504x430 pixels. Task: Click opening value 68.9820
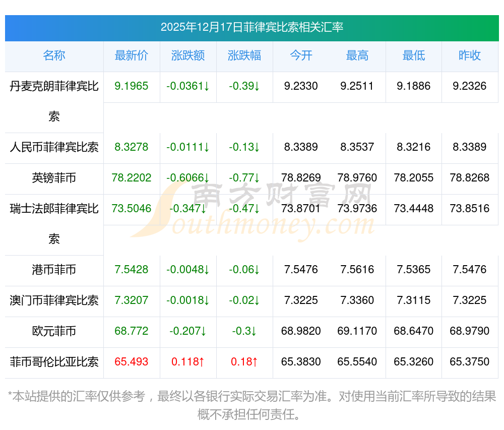point(301,331)
